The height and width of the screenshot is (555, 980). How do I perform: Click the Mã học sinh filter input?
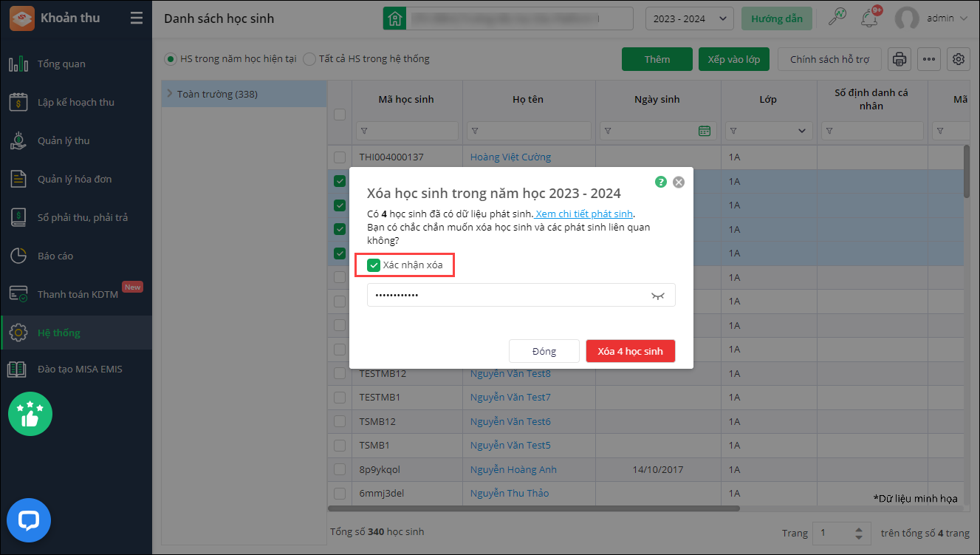click(x=407, y=131)
